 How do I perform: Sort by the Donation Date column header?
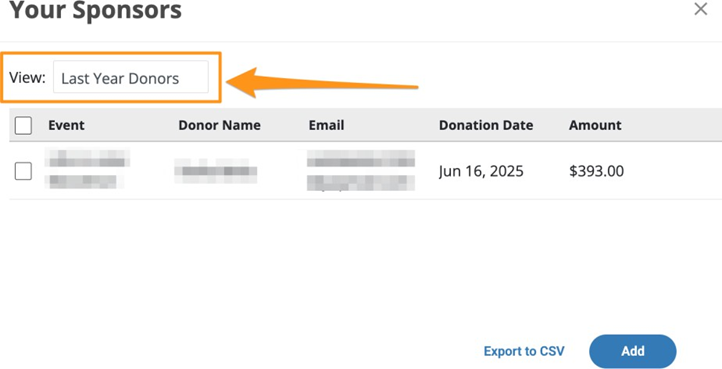click(486, 125)
